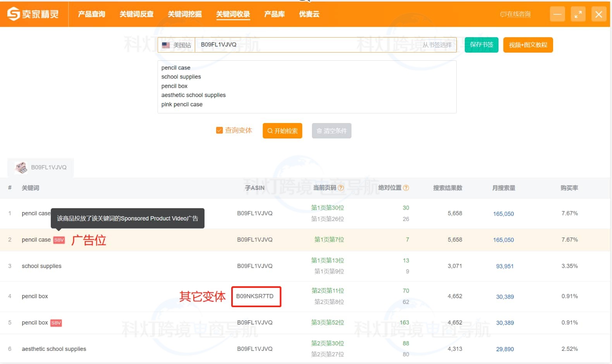Open 从书签选择 bookmark picker
Viewport: 612px width, 364px height.
coord(437,45)
